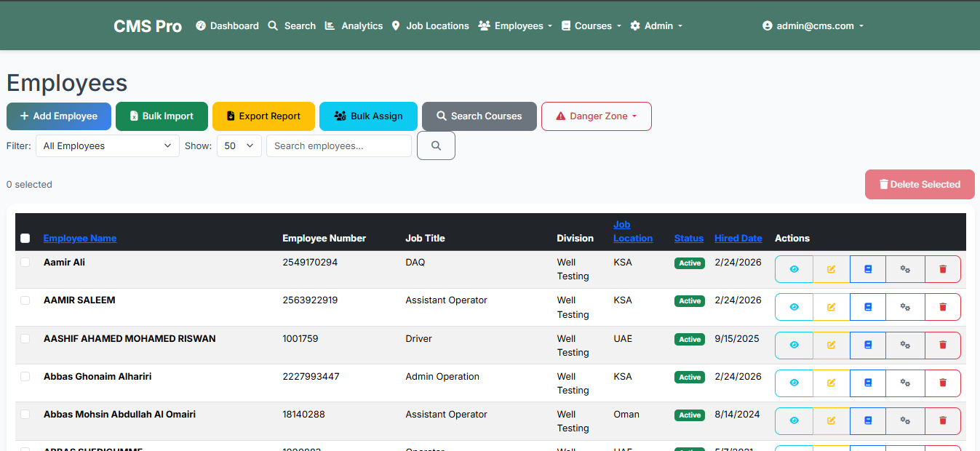Open the gears icon for AAMIR SALEEM
980x451 pixels.
[905, 307]
